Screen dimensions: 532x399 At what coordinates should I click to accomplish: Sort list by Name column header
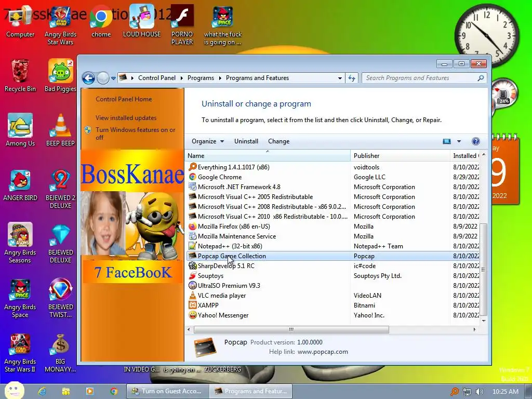(268, 156)
